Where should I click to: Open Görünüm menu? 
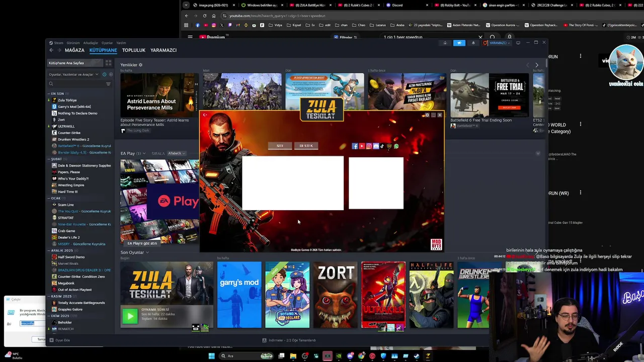73,43
